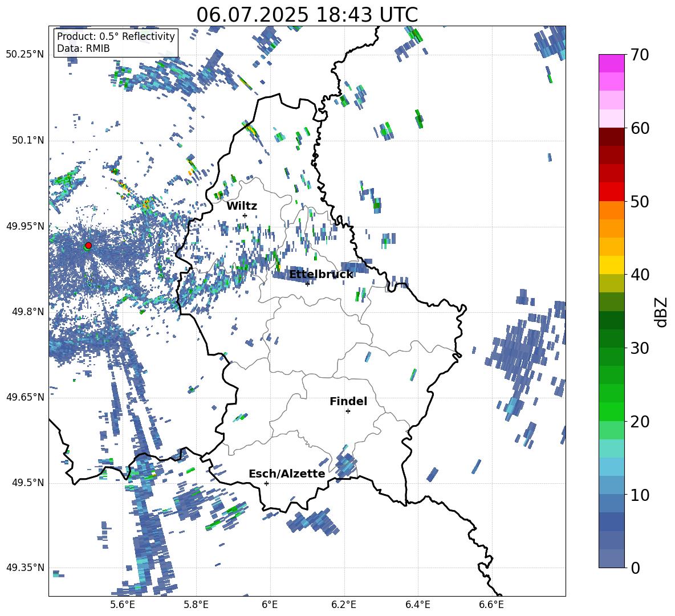Click the 6°E longitude label
Viewport: 675px width, 616px height.
tap(270, 605)
